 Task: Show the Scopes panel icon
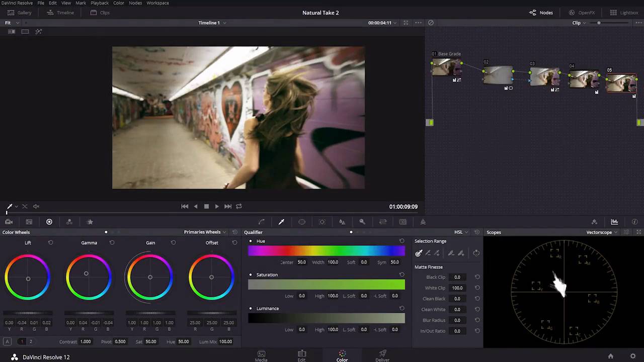(614, 222)
